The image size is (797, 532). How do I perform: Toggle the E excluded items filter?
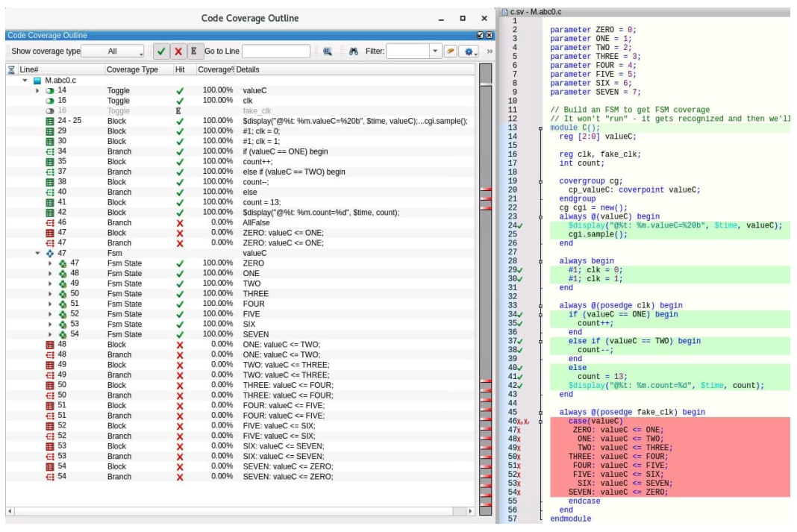point(194,51)
